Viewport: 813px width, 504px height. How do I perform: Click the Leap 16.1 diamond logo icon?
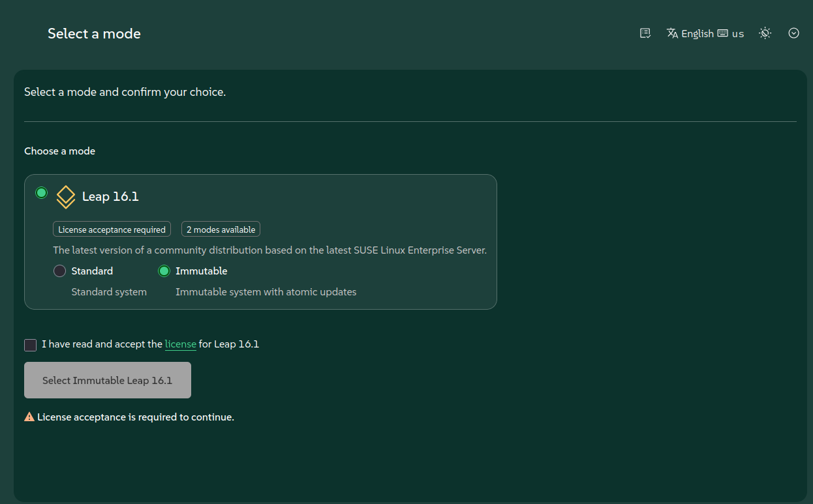point(66,196)
